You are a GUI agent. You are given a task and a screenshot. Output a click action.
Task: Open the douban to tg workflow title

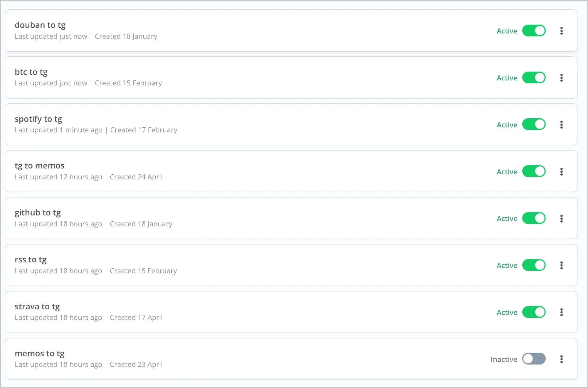[40, 25]
